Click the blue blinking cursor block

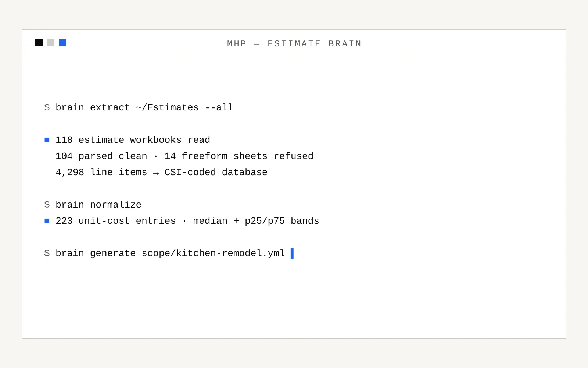click(292, 254)
